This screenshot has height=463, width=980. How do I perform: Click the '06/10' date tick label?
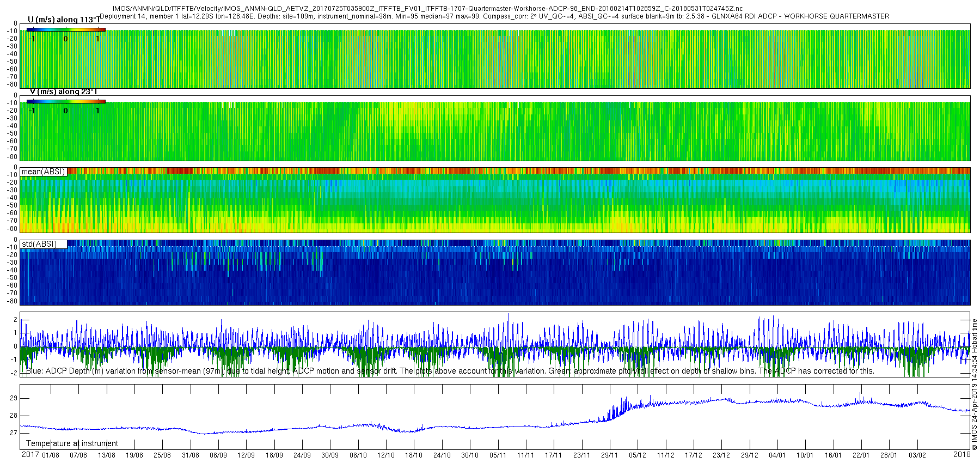pyautogui.click(x=358, y=455)
